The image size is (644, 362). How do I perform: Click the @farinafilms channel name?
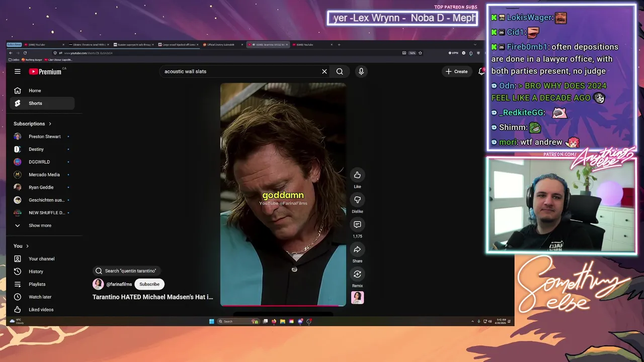coord(119,284)
